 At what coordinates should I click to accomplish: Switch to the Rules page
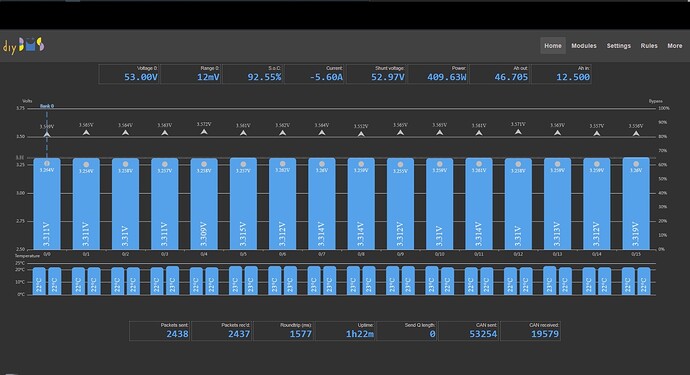649,46
